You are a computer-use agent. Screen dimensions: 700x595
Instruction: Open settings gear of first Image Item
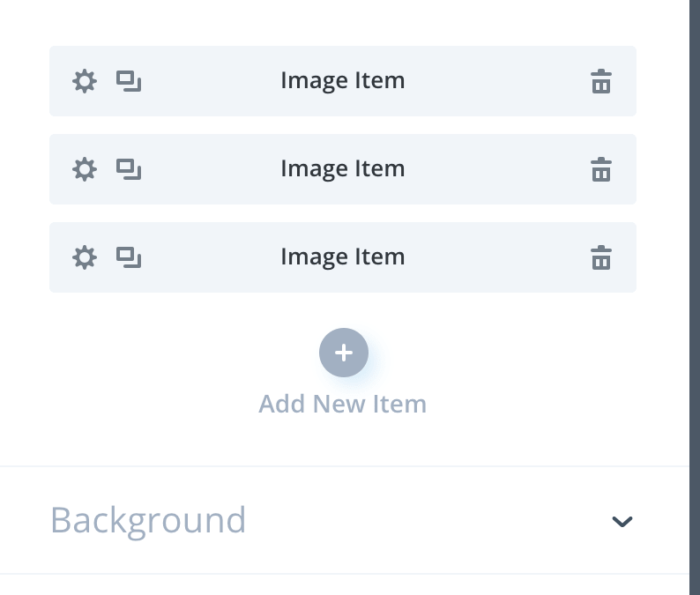(84, 82)
